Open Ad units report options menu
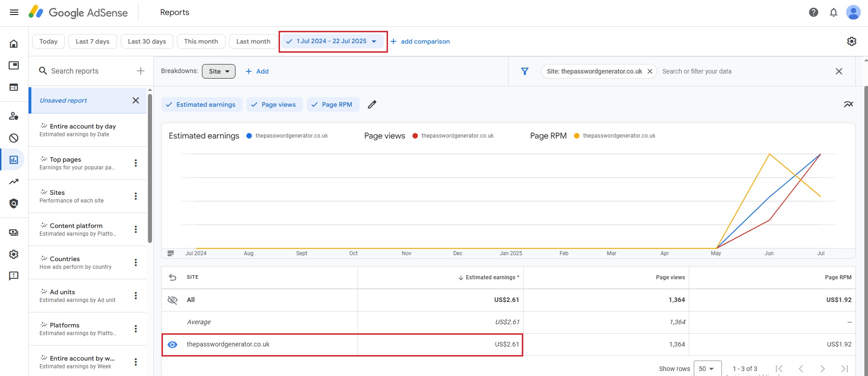The image size is (868, 376). coord(136,296)
